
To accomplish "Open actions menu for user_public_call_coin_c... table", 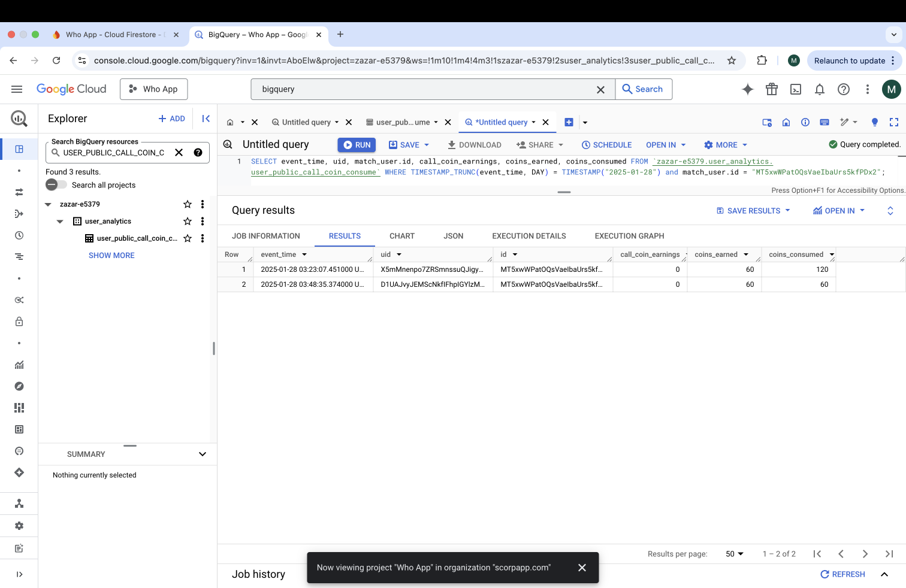I will (x=203, y=238).
